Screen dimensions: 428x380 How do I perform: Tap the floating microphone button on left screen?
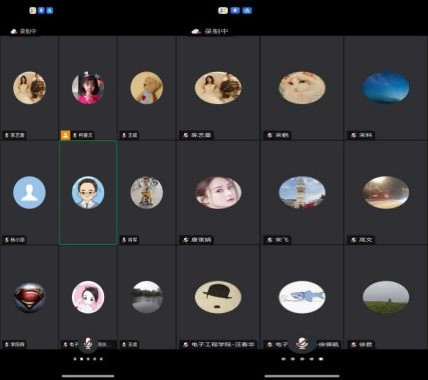(88, 344)
